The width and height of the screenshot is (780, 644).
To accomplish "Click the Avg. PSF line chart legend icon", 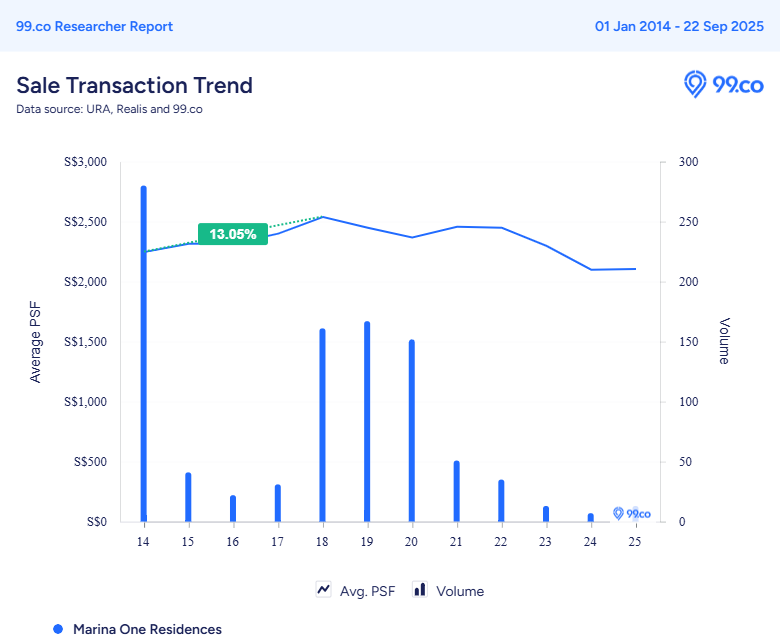I will point(323,590).
